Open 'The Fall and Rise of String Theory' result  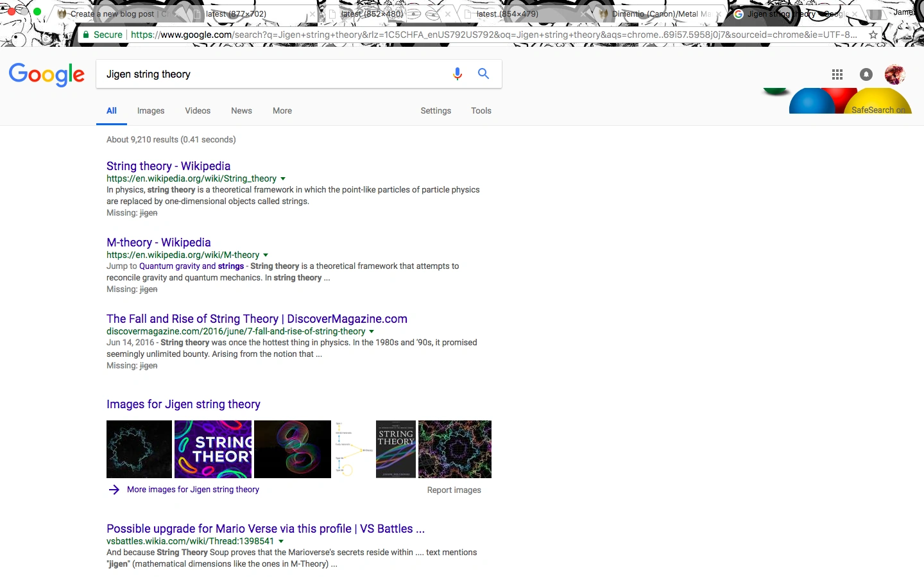click(x=257, y=319)
